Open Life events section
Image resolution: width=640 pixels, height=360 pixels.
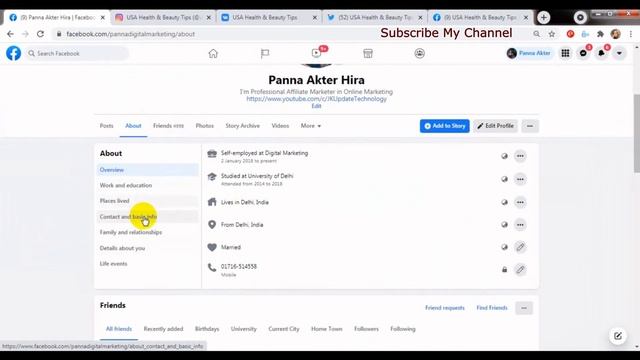point(148,264)
